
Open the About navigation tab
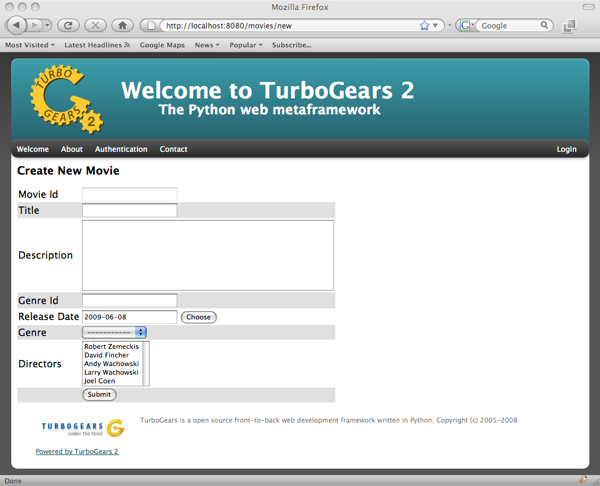(x=72, y=149)
